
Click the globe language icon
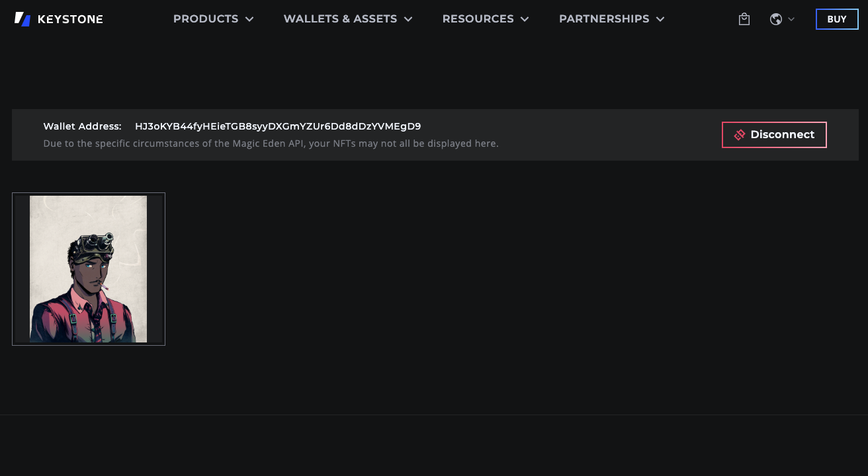776,19
